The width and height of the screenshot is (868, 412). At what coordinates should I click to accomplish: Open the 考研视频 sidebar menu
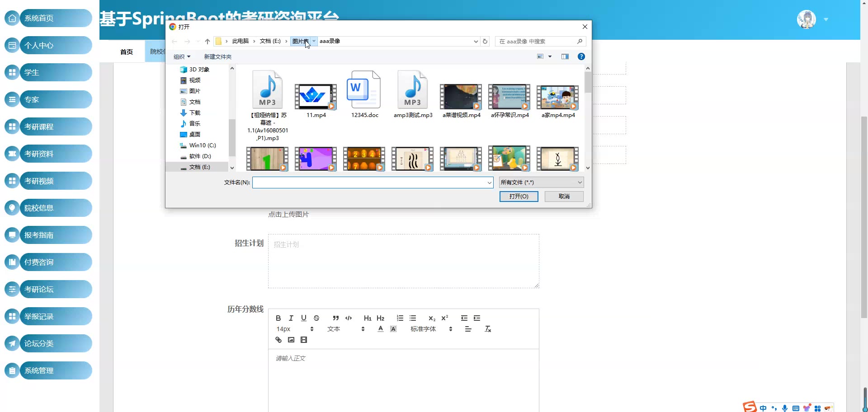pyautogui.click(x=56, y=181)
